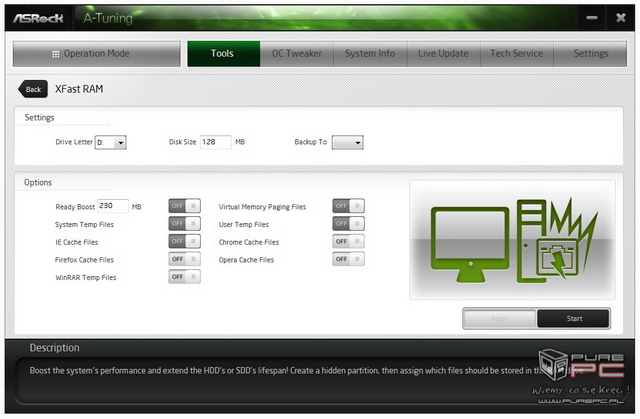Toggle Opera Cache Files switch

tap(349, 259)
